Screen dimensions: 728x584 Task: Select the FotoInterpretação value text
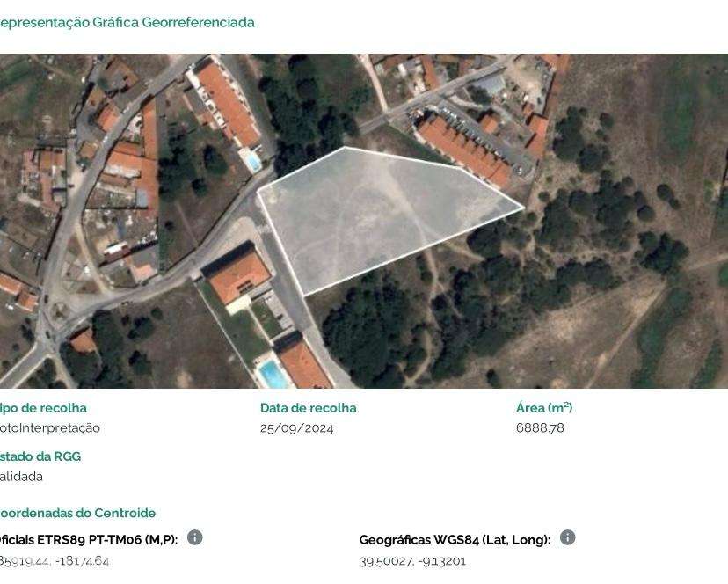coord(49,428)
